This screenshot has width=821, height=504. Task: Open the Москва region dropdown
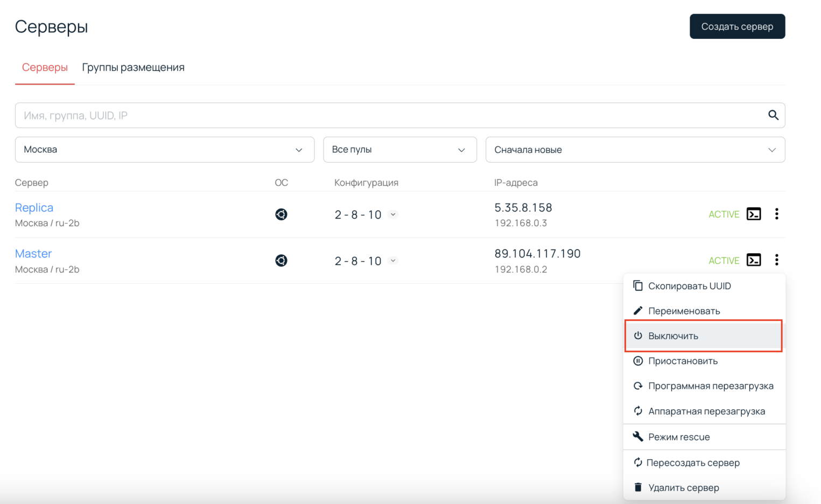tap(165, 150)
